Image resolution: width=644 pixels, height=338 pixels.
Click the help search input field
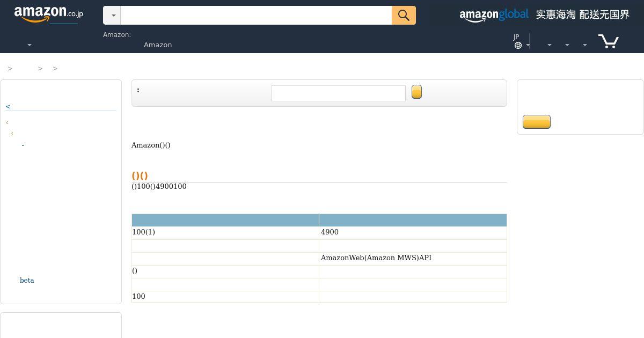pyautogui.click(x=339, y=93)
